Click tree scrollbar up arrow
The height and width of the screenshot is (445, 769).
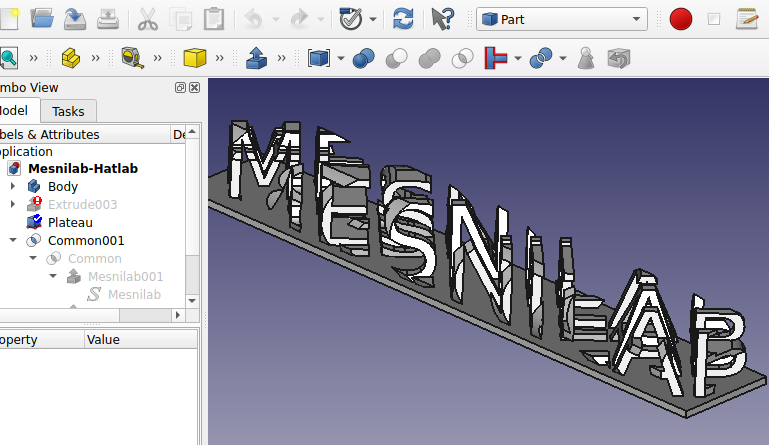click(192, 131)
